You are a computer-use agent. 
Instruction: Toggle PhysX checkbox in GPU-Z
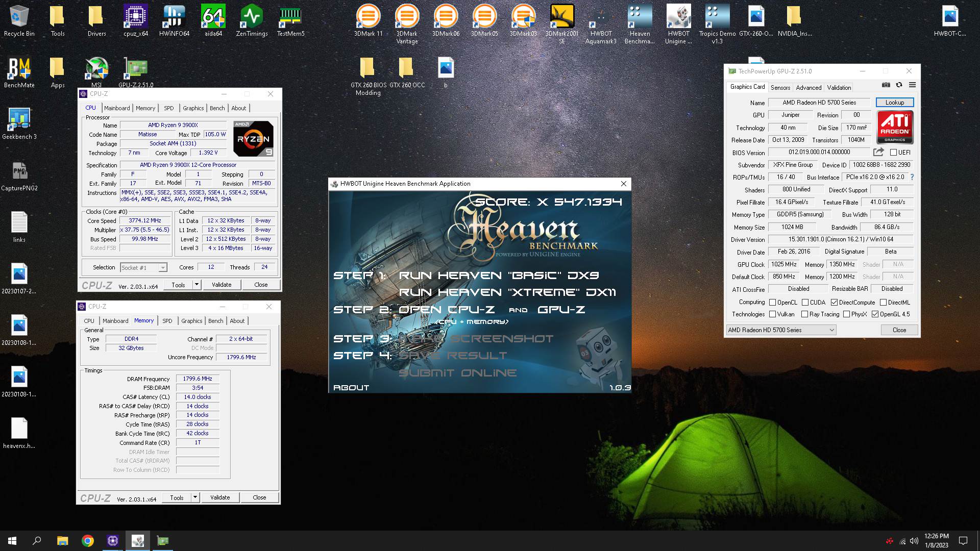coord(846,314)
